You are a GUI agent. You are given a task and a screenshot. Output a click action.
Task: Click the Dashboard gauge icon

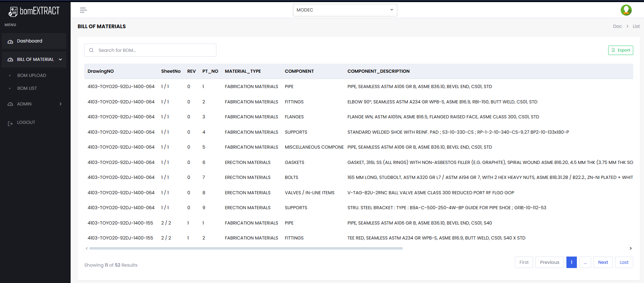[10, 41]
